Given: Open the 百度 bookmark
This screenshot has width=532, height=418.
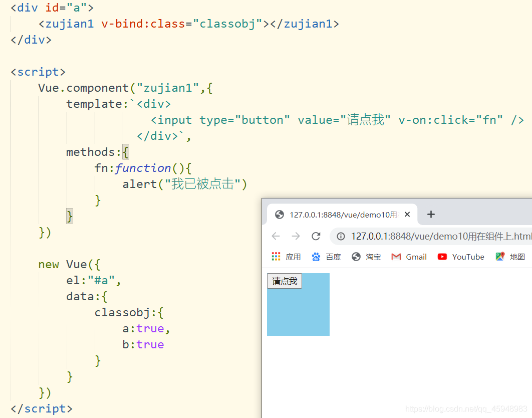Looking at the screenshot, I should (333, 257).
